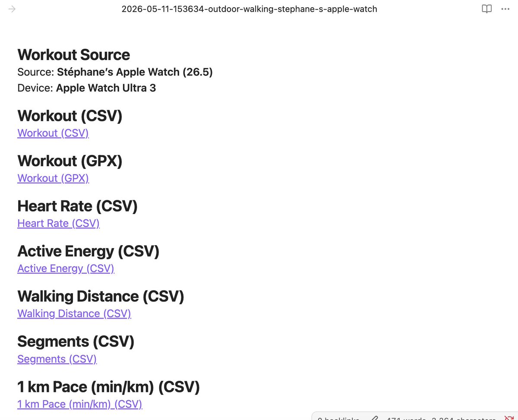Click the Device: Apple Watch Ultra 3 line

[87, 88]
